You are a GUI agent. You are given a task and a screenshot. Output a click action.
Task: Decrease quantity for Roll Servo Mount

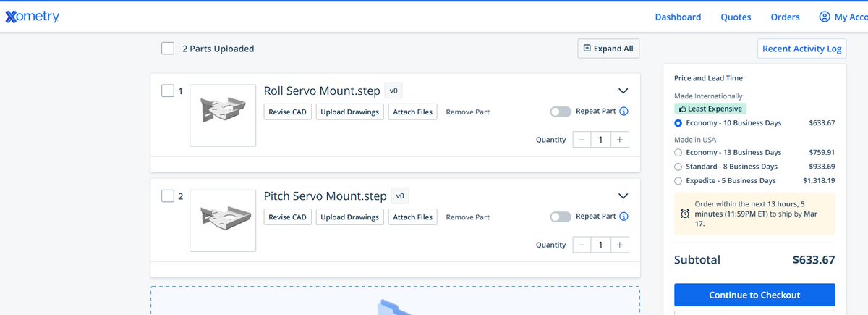[x=582, y=140]
